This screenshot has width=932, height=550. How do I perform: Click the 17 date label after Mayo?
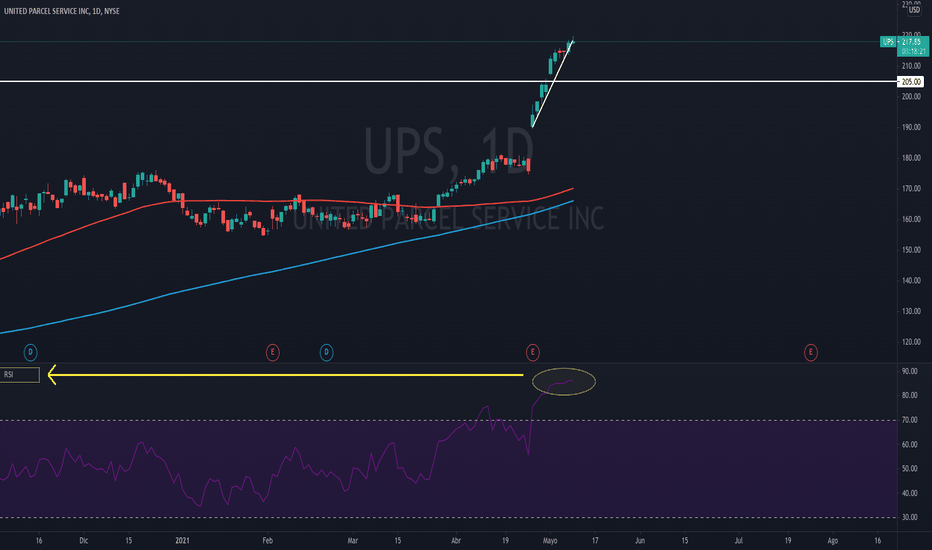tap(595, 540)
